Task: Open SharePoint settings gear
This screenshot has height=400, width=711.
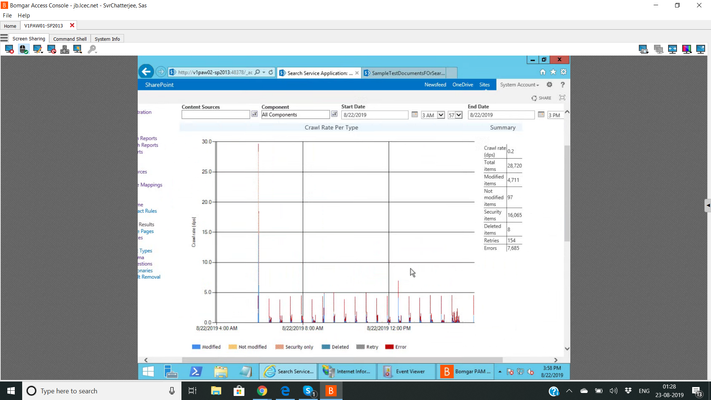Action: (549, 85)
